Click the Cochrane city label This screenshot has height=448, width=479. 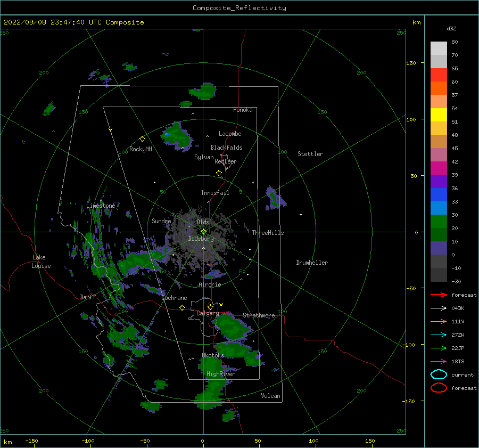click(x=174, y=298)
